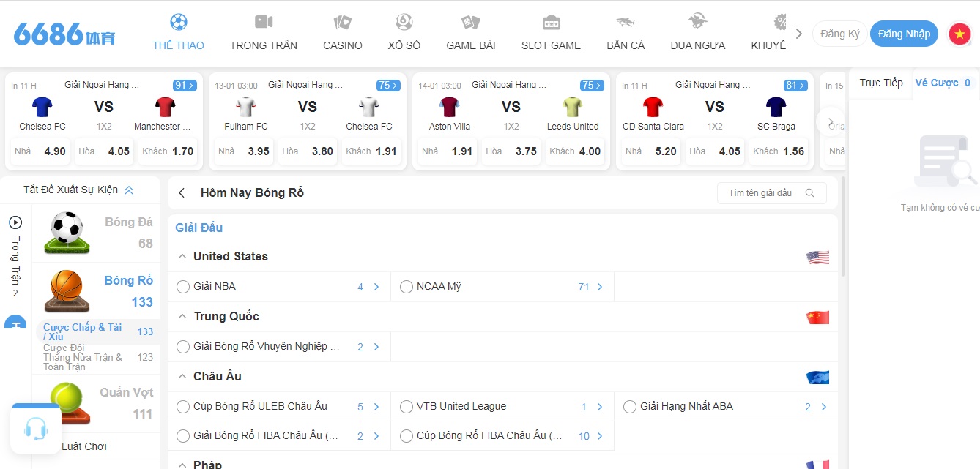Click the Europe flag beside Châu Âu
980x469 pixels.
(817, 377)
